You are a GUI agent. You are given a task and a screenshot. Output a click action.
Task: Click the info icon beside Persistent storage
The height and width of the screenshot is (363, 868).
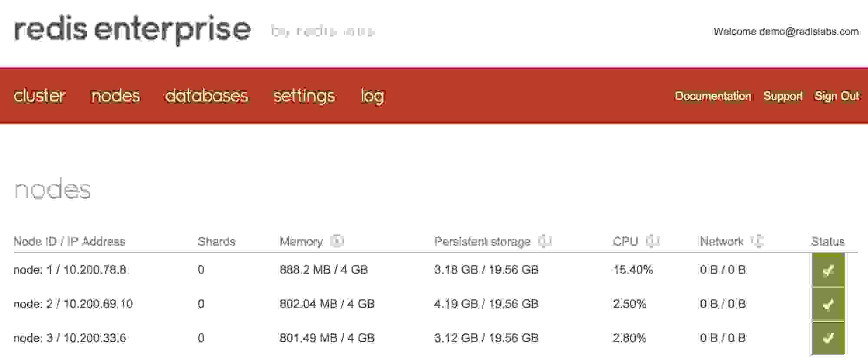point(545,241)
